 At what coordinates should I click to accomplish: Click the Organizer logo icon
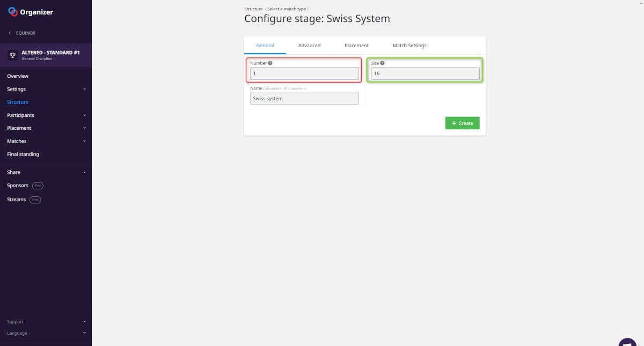point(13,12)
